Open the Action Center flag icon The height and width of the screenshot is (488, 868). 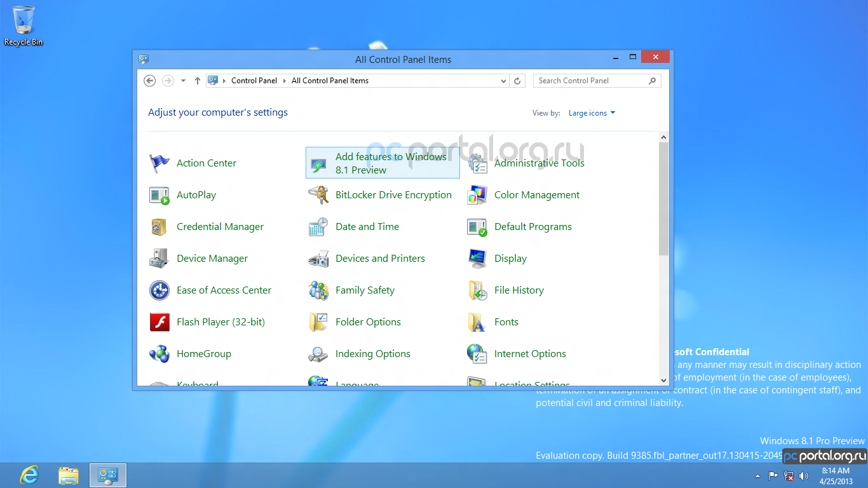[159, 163]
